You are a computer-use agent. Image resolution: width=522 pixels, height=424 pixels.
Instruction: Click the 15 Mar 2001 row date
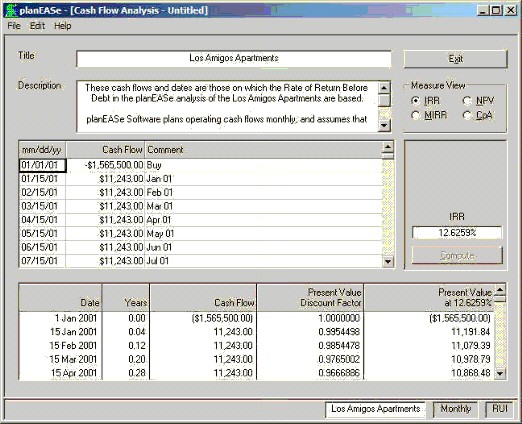(73, 359)
